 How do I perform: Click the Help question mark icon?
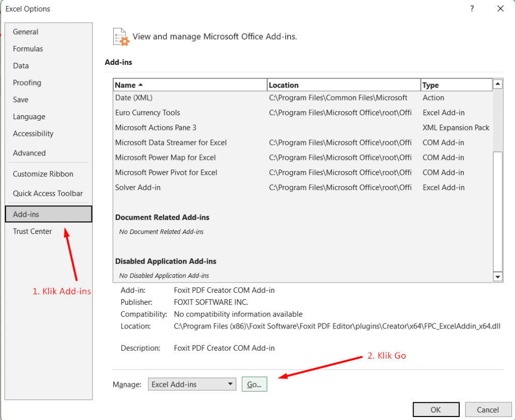pos(472,9)
